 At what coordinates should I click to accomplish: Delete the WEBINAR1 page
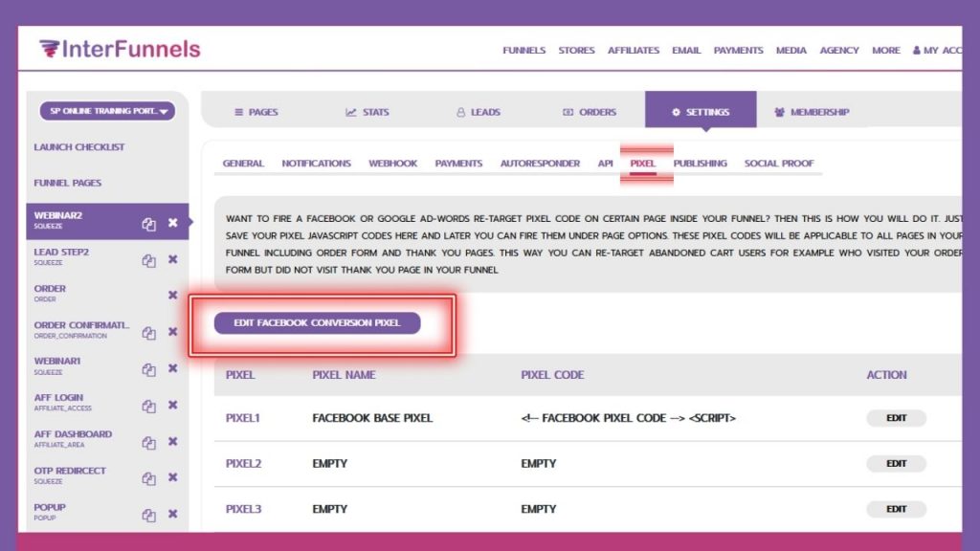coord(173,368)
